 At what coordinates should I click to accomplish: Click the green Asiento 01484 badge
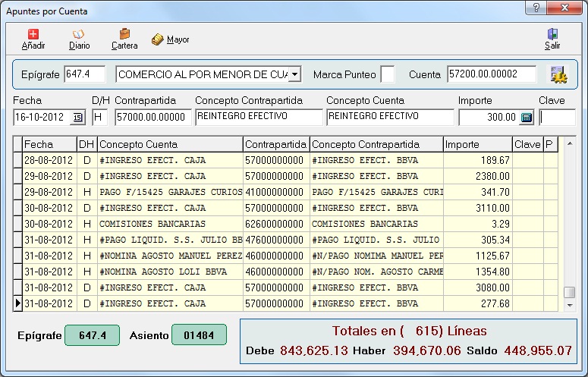pos(199,335)
